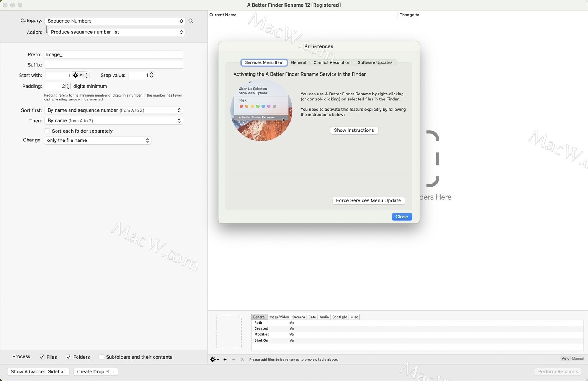
Task: Open the Sort first dropdown
Action: click(x=114, y=110)
